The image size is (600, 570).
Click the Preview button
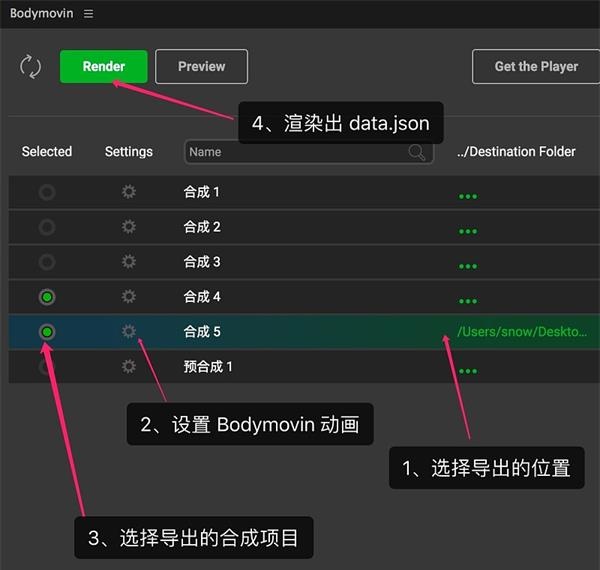201,67
